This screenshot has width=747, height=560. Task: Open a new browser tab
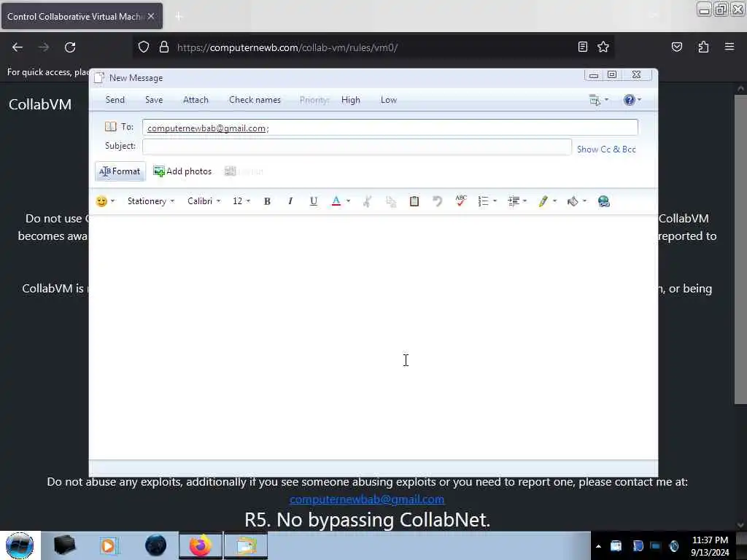point(179,16)
